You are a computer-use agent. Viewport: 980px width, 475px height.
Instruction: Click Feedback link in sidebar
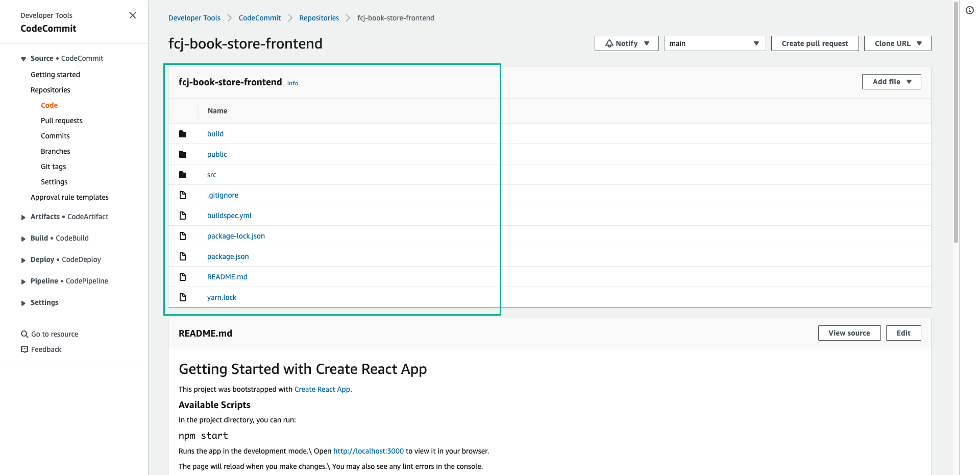(x=46, y=349)
